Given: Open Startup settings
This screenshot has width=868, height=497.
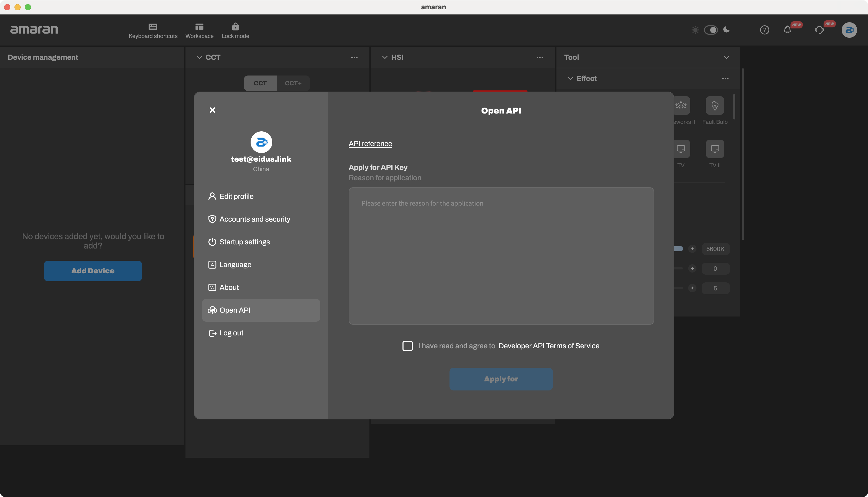Looking at the screenshot, I should pos(261,242).
